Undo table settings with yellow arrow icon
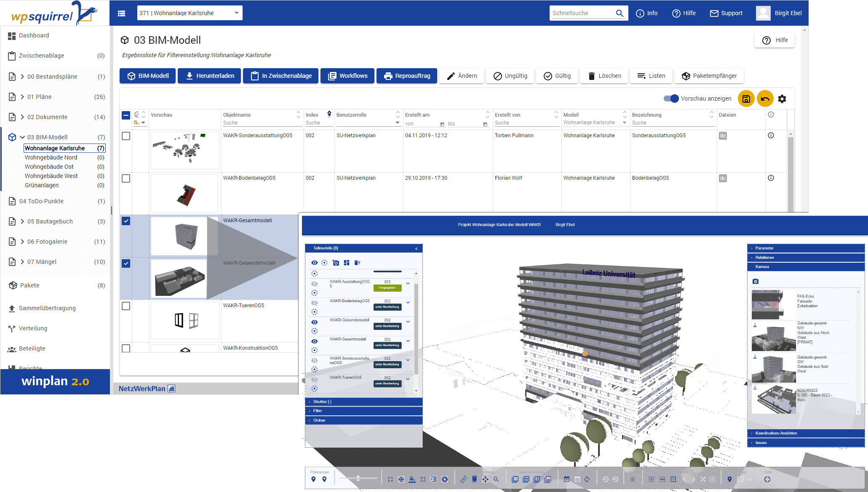Screen dimensions: 868x492 pos(765,99)
